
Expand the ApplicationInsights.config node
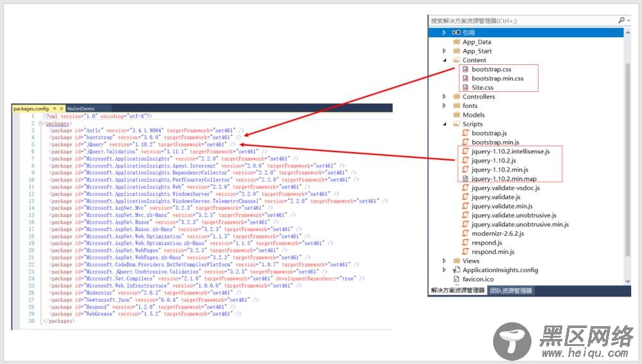tap(444, 270)
